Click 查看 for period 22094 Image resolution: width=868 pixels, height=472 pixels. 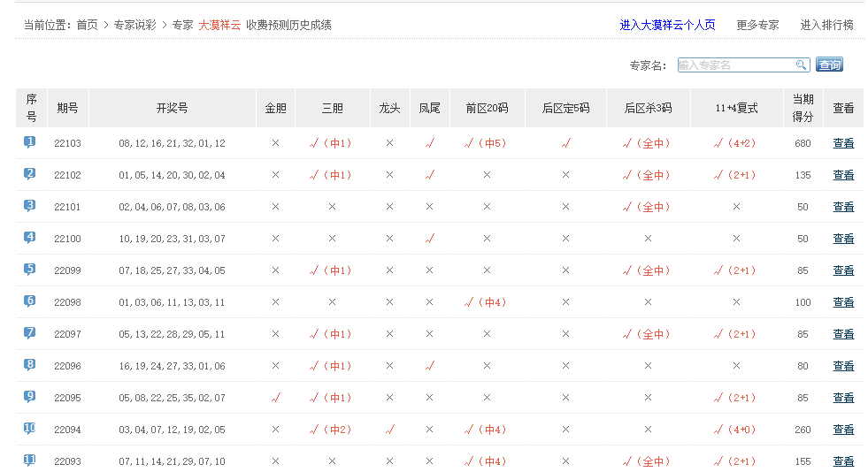(x=843, y=430)
